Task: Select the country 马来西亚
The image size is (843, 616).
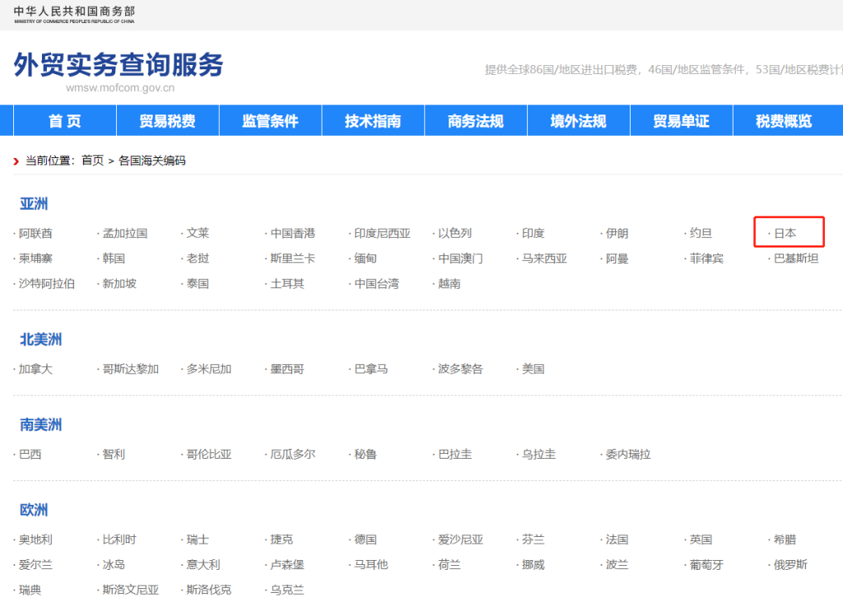Action: (544, 259)
